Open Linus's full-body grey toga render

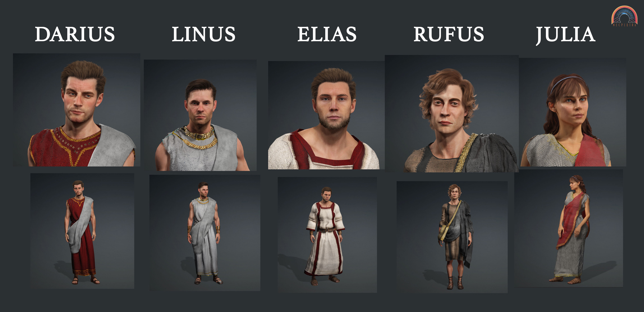point(205,233)
